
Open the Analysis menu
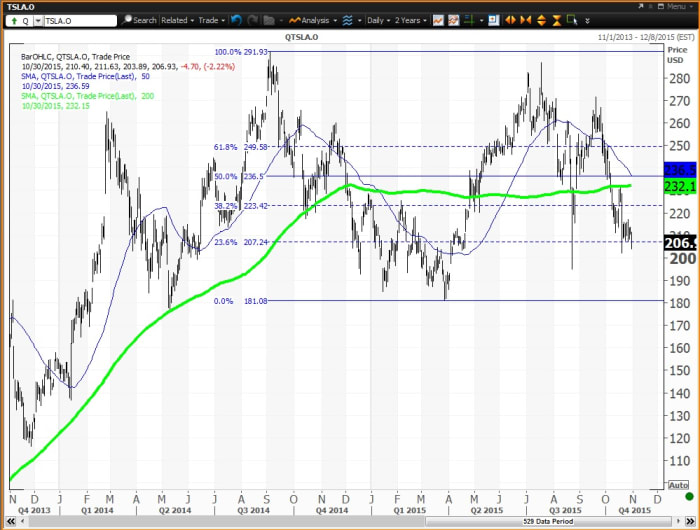tap(314, 20)
